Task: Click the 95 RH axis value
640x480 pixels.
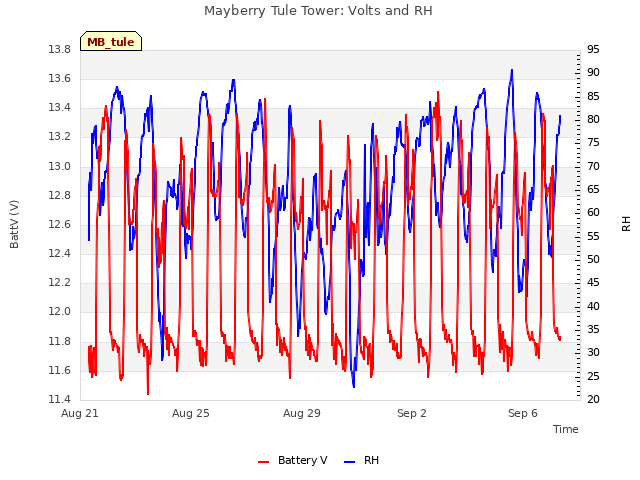Action: 593,49
